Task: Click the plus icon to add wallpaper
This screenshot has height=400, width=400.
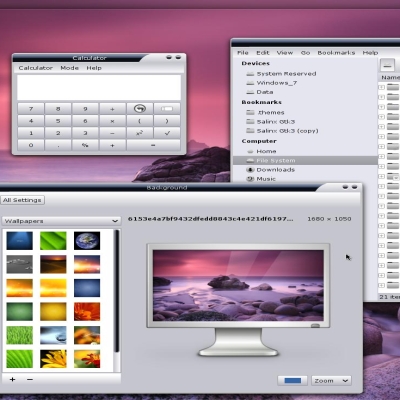Action: tap(12, 379)
